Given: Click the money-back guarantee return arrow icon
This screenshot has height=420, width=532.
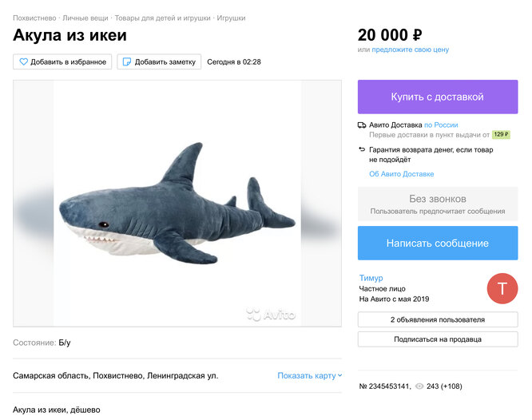Looking at the screenshot, I should 362,149.
